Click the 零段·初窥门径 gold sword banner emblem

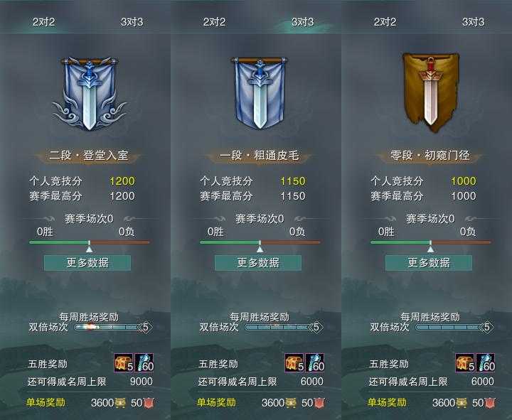(431, 92)
